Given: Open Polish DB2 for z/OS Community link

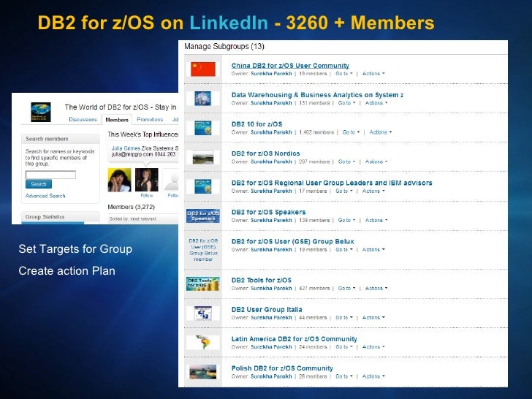Looking at the screenshot, I should [x=282, y=368].
